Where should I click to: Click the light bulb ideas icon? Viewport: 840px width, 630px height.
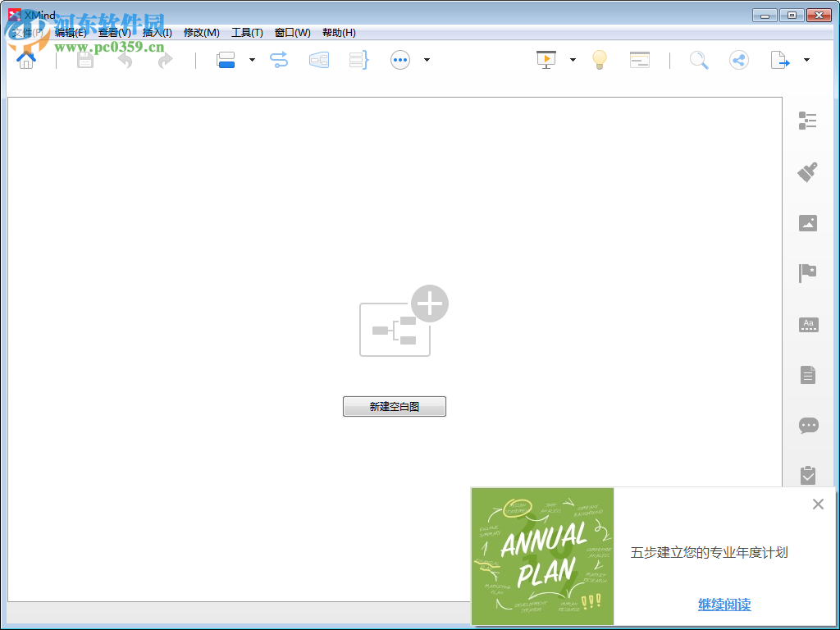tap(600, 60)
